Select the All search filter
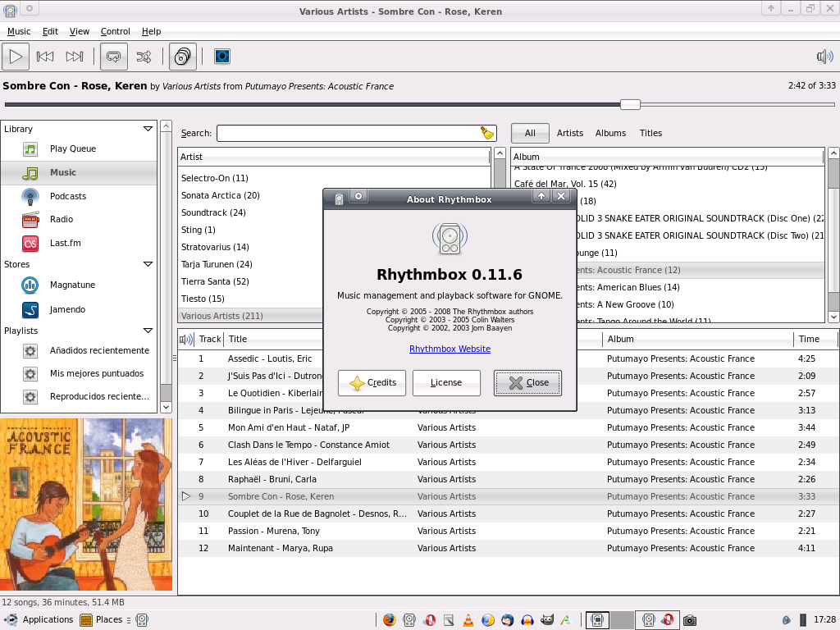Image resolution: width=840 pixels, height=630 pixels. (x=530, y=133)
